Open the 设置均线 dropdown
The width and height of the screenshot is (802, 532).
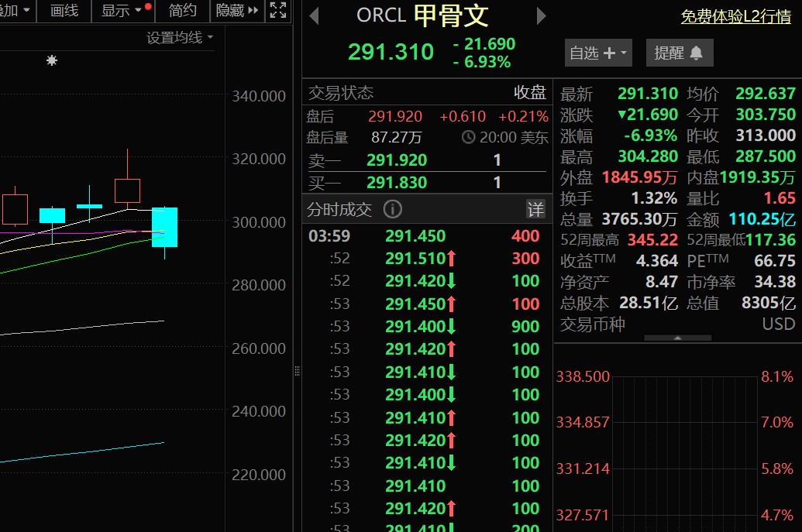[x=180, y=37]
